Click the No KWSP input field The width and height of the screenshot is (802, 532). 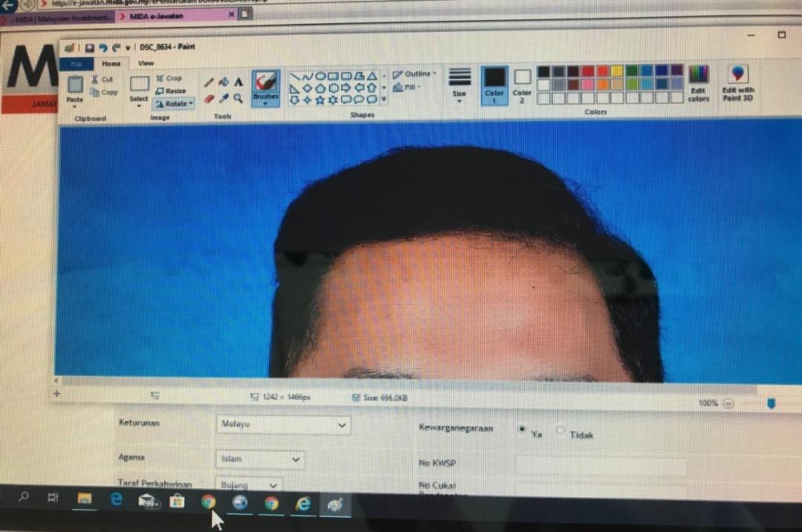(600, 465)
